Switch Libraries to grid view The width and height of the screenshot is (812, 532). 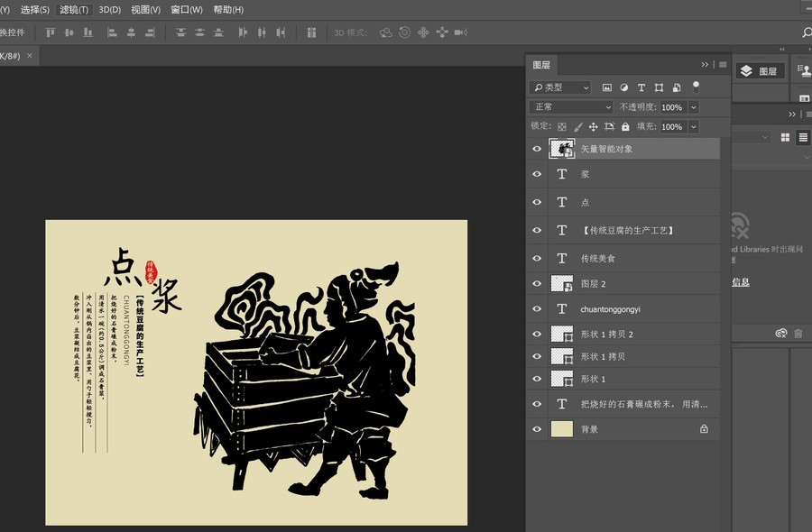(786, 137)
